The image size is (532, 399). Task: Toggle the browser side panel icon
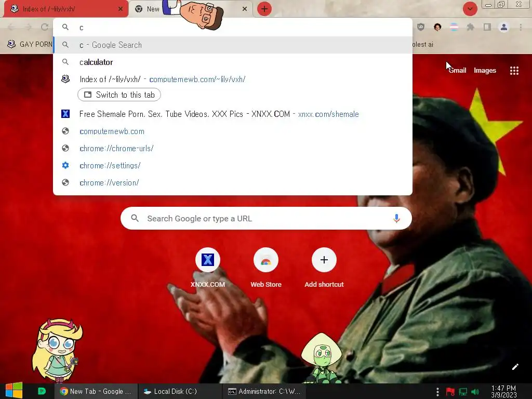pos(487,27)
